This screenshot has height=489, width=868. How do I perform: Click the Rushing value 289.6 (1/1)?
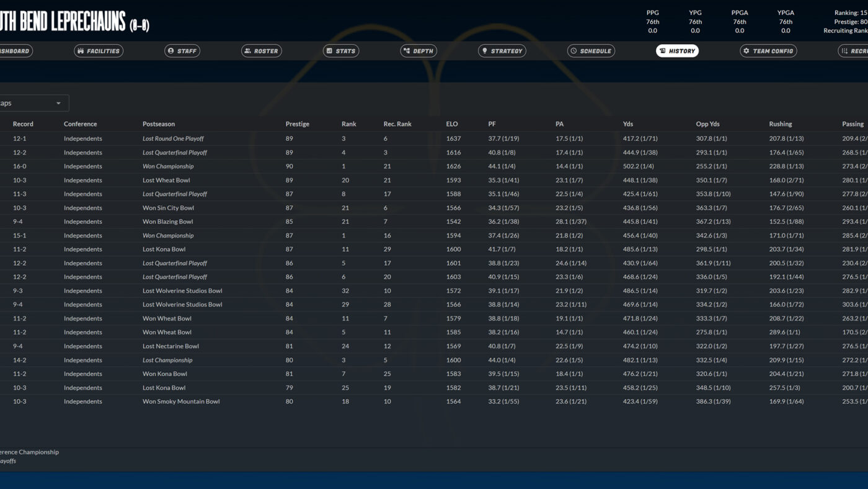[785, 333]
